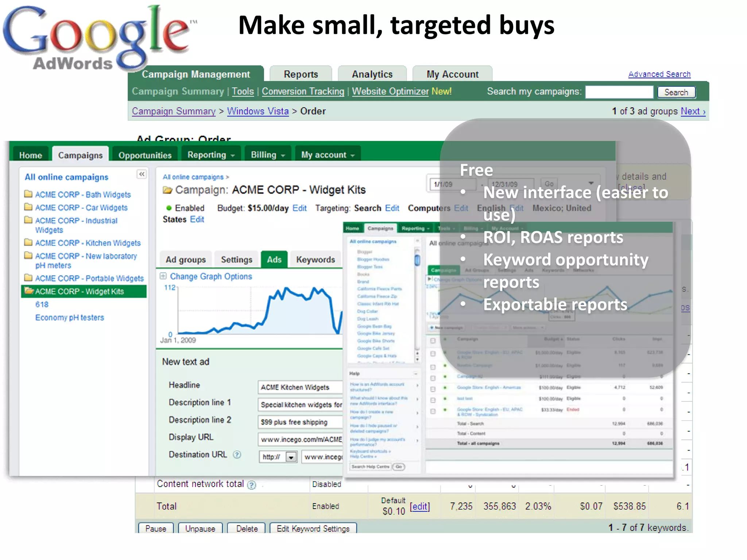Open the Opportunities tab
This screenshot has width=747, height=560.
[x=145, y=155]
